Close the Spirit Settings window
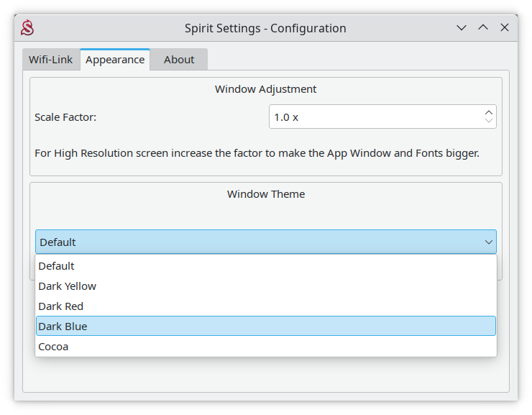This screenshot has height=415, width=532. (505, 28)
